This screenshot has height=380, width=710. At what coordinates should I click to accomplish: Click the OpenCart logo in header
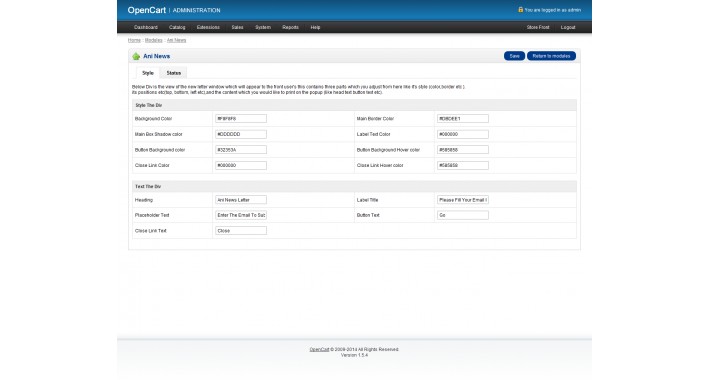[x=146, y=10]
